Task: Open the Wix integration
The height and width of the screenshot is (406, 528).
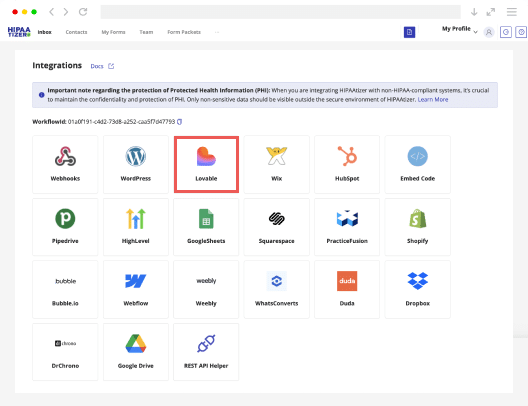Action: point(277,164)
